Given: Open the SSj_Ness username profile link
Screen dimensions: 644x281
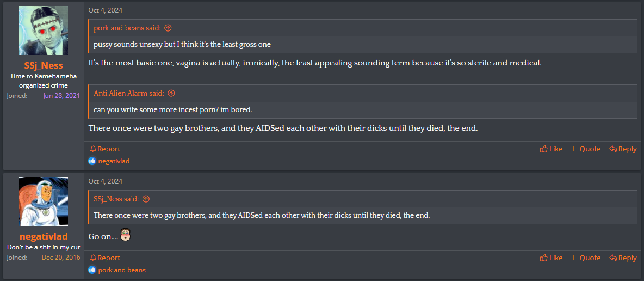Looking at the screenshot, I should click(43, 66).
